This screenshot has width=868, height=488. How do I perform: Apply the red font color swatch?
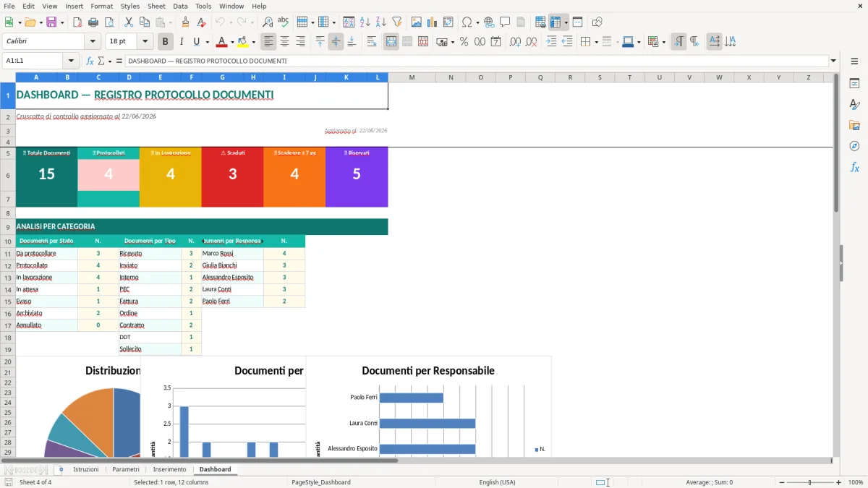click(x=222, y=42)
